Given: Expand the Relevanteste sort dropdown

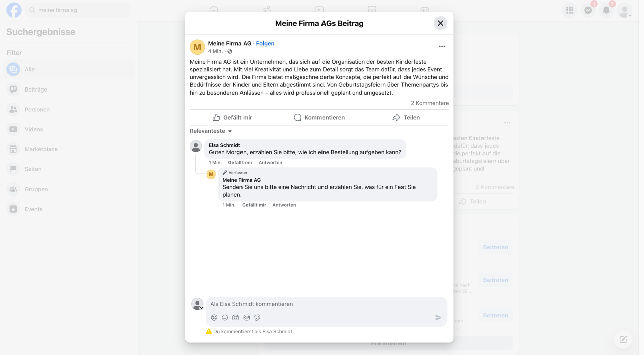Looking at the screenshot, I should (x=211, y=131).
